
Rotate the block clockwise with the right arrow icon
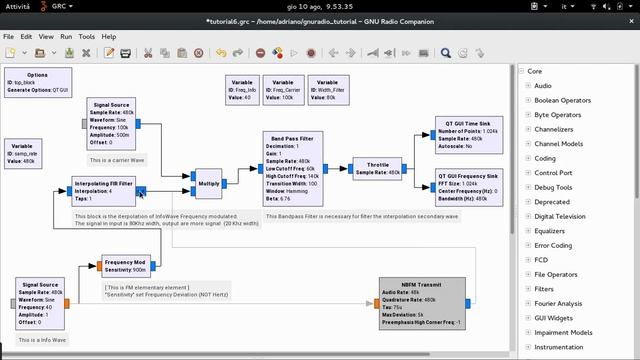click(x=351, y=53)
